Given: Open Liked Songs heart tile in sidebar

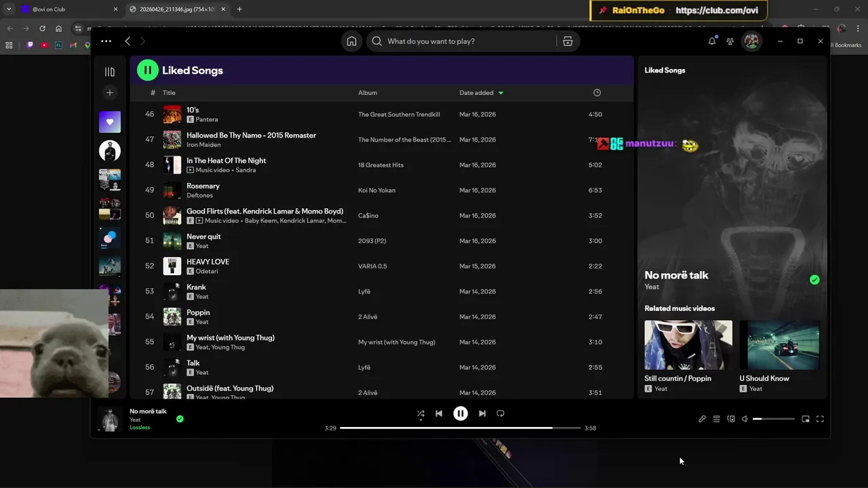Looking at the screenshot, I should coord(110,122).
